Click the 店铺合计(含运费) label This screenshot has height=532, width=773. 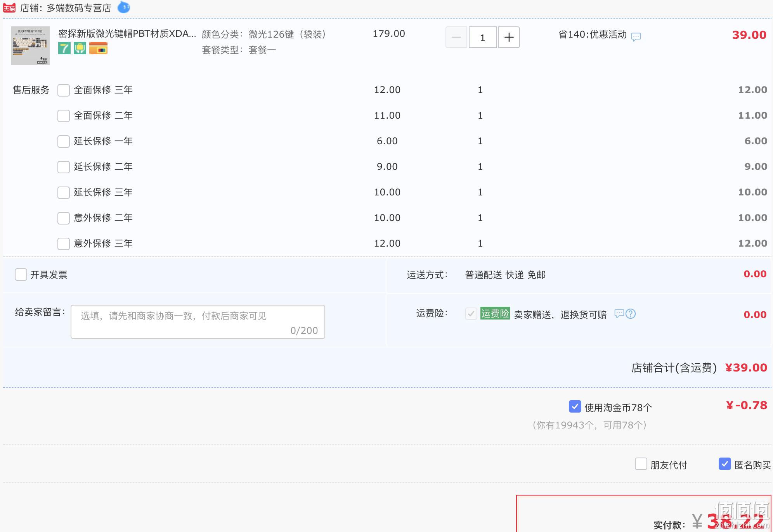point(674,368)
